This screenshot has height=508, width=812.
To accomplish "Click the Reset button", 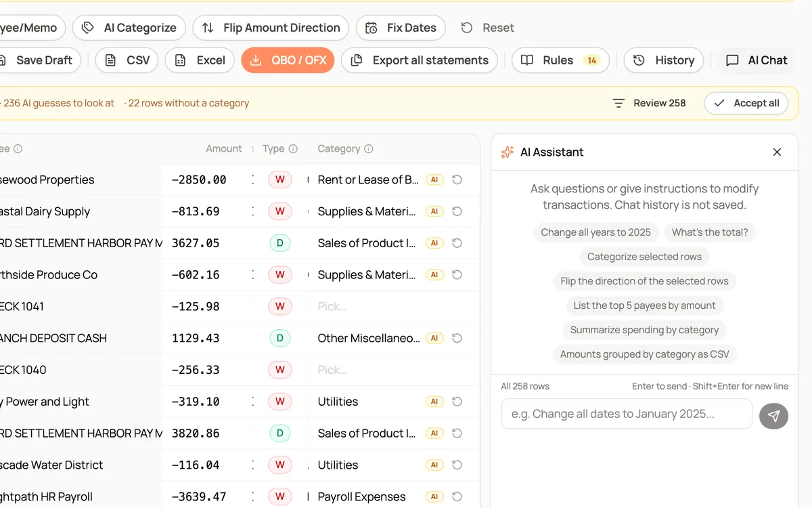I will click(487, 28).
